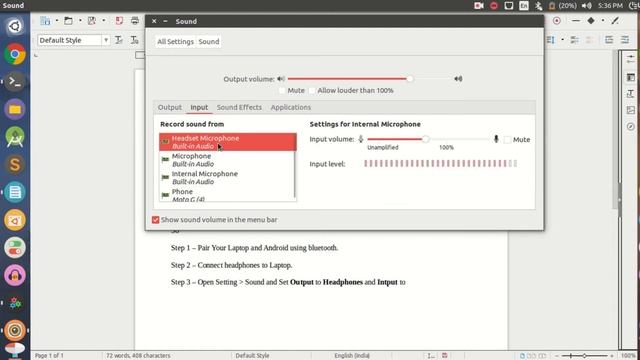This screenshot has width=640, height=360.
Task: Open the headphones app in the dock
Action: click(x=15, y=275)
